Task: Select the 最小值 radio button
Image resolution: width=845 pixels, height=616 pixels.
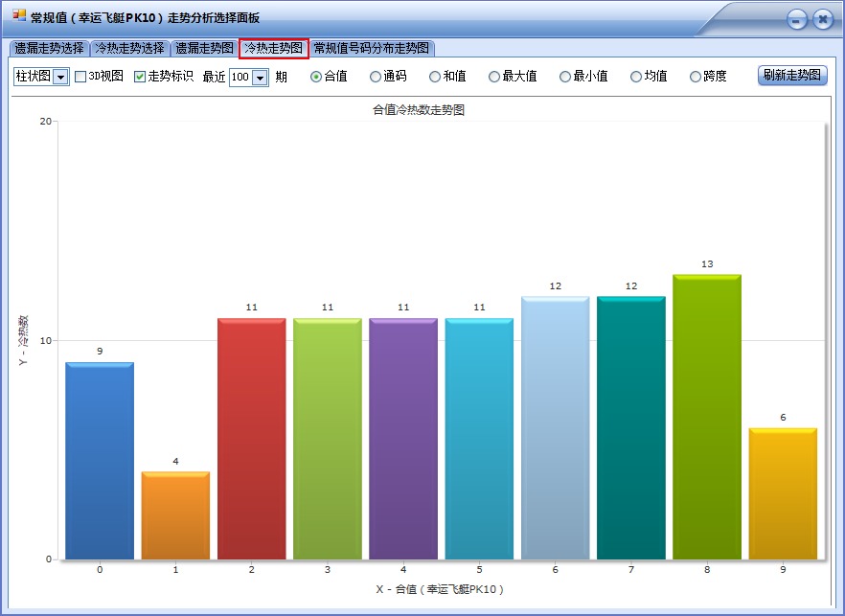Action: tap(566, 77)
